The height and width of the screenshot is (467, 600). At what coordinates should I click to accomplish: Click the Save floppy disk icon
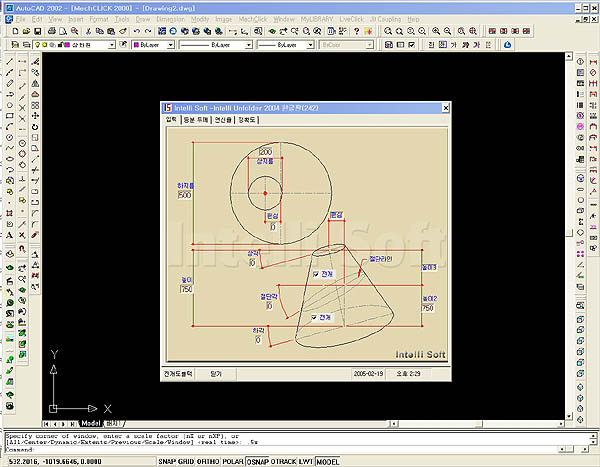click(x=38, y=31)
